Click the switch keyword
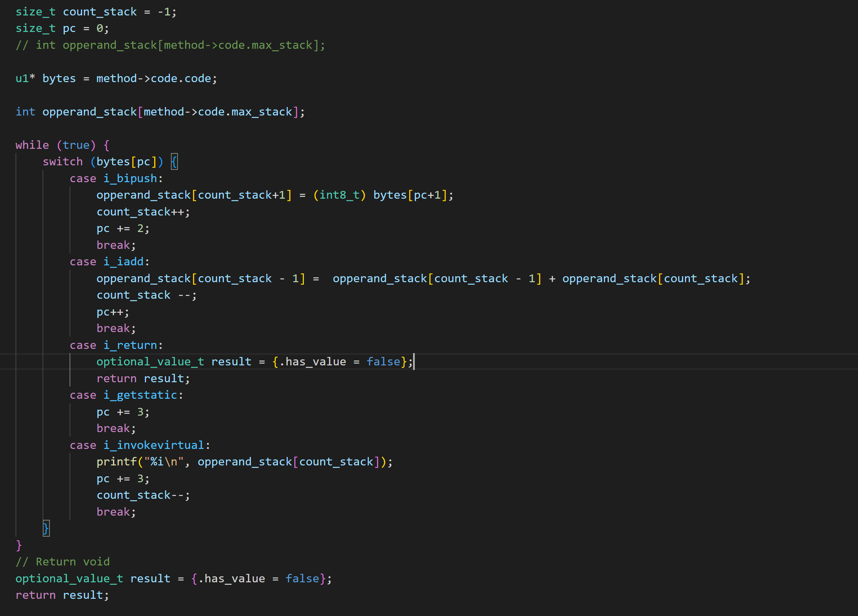The width and height of the screenshot is (858, 616). click(62, 161)
